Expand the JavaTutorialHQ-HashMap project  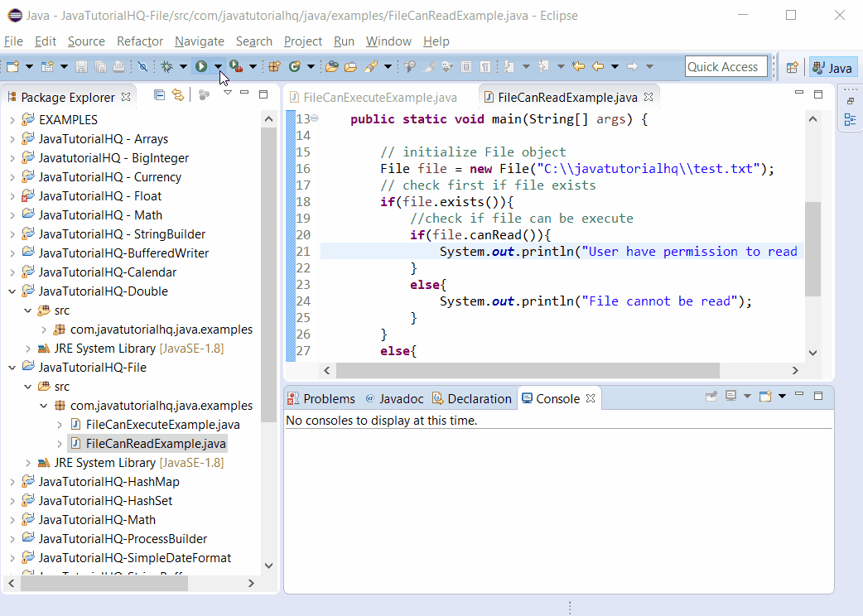point(12,482)
